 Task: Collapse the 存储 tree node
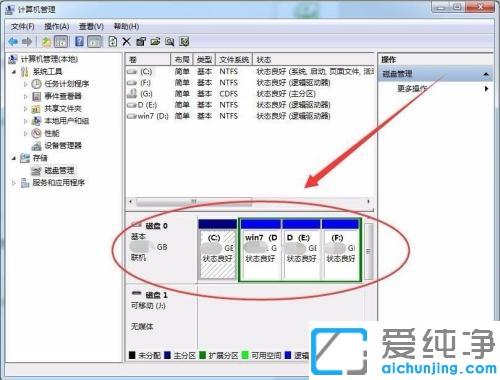[x=14, y=158]
